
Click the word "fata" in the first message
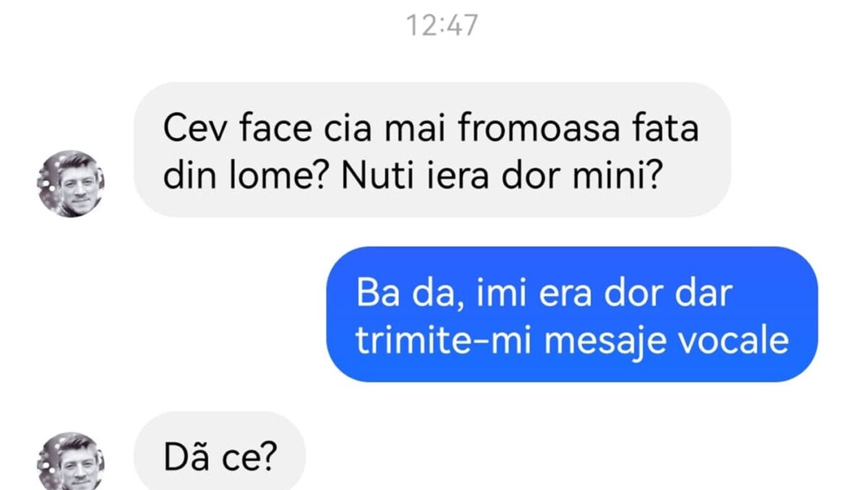click(x=667, y=129)
